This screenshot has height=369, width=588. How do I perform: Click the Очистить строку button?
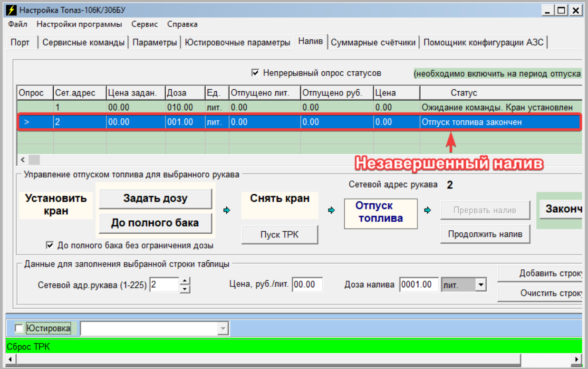tap(540, 293)
